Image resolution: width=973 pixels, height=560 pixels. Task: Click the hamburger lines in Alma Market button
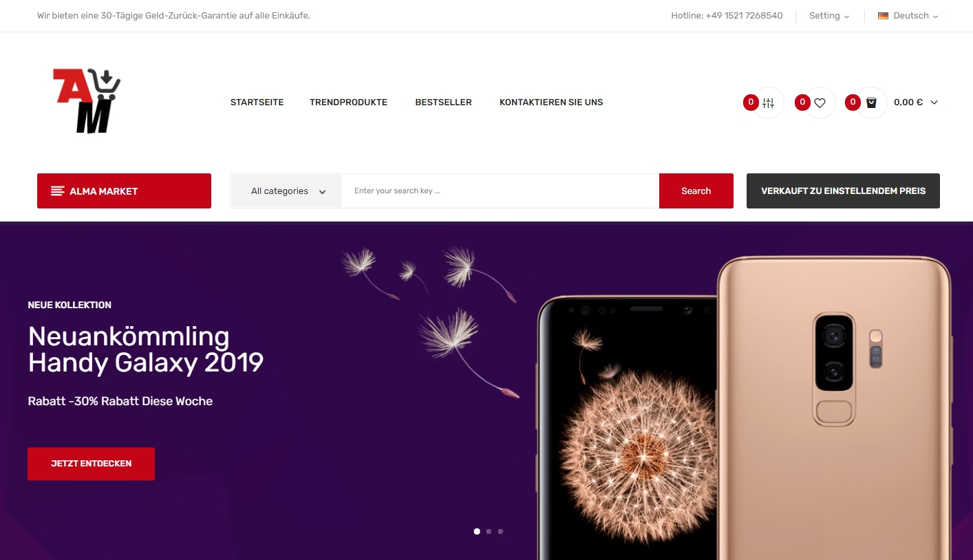[58, 191]
